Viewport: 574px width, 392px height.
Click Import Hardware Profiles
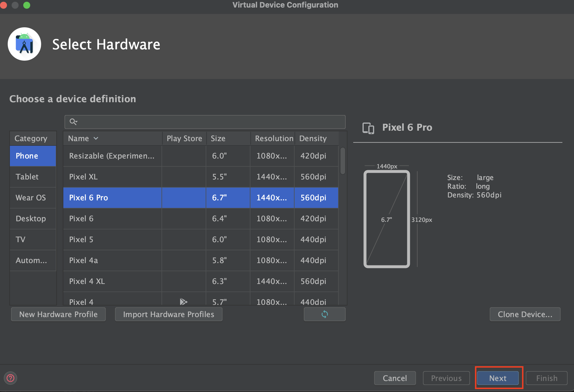point(168,314)
